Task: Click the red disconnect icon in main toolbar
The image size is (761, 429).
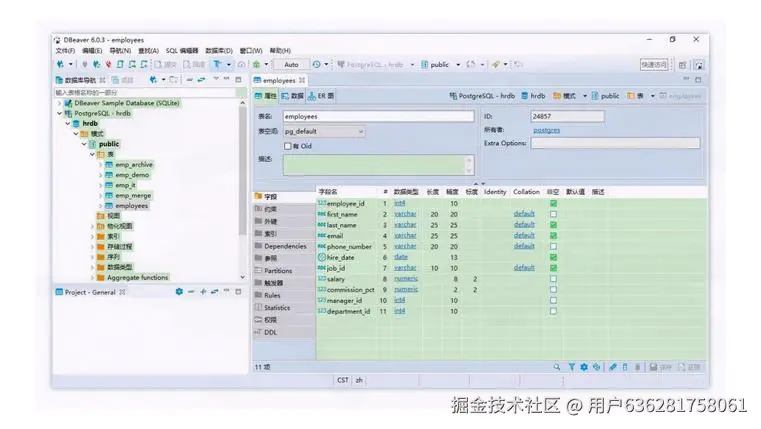Action: 108,64
